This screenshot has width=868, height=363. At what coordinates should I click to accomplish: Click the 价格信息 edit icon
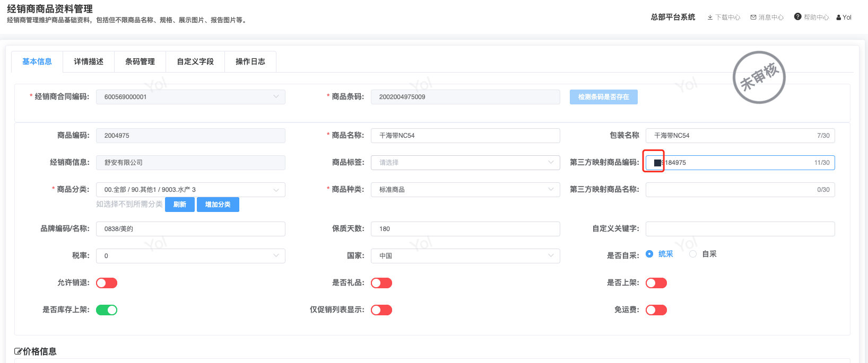(18, 351)
